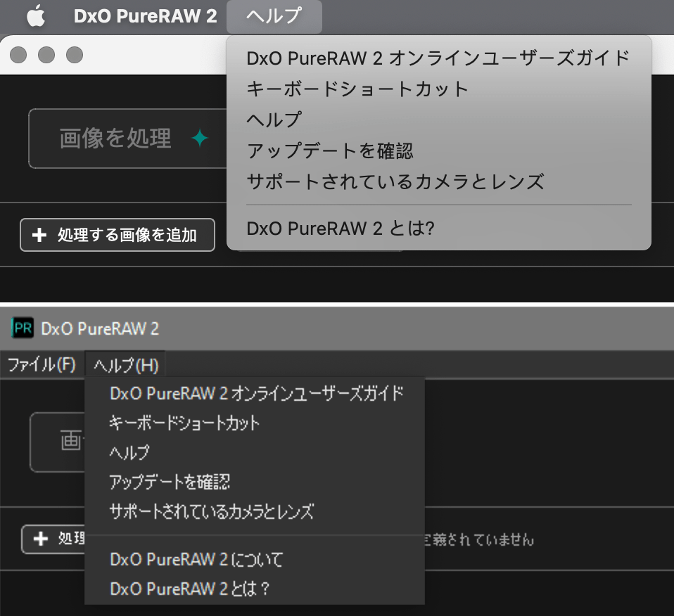Screen dimensions: 674x616
Task: Click the red close dot of the macOS window
Action: pos(18,55)
